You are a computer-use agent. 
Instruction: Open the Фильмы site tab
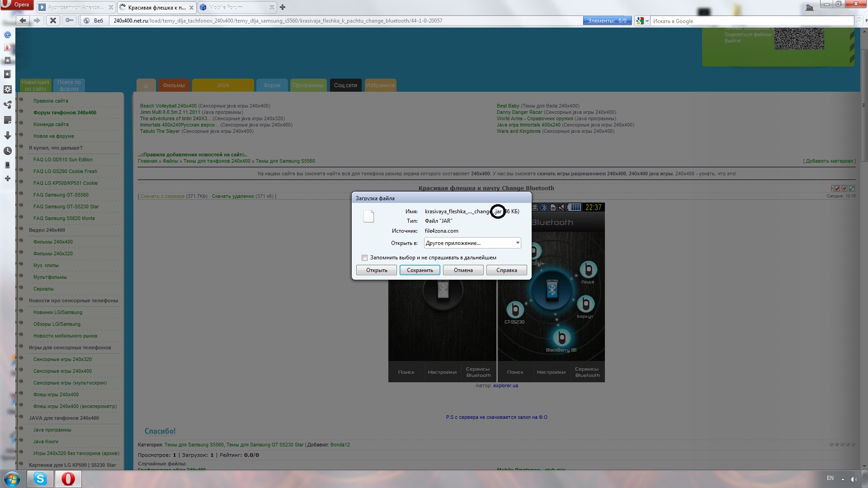coord(174,85)
